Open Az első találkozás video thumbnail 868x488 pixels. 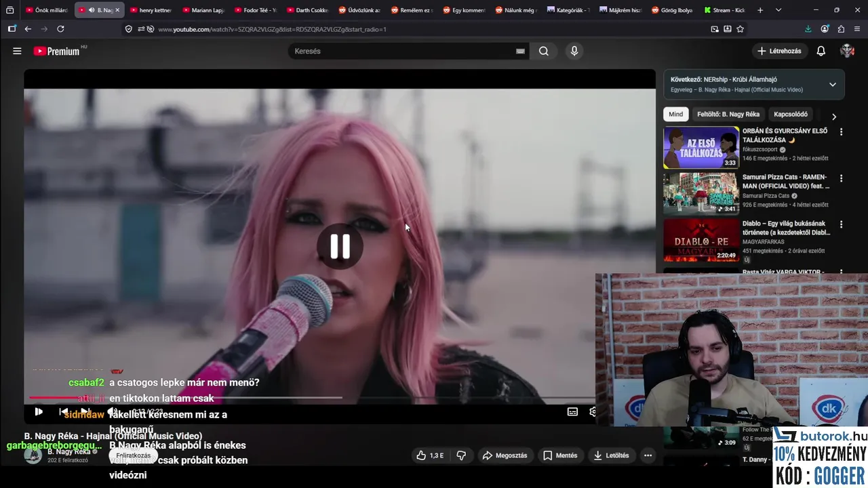coord(701,147)
